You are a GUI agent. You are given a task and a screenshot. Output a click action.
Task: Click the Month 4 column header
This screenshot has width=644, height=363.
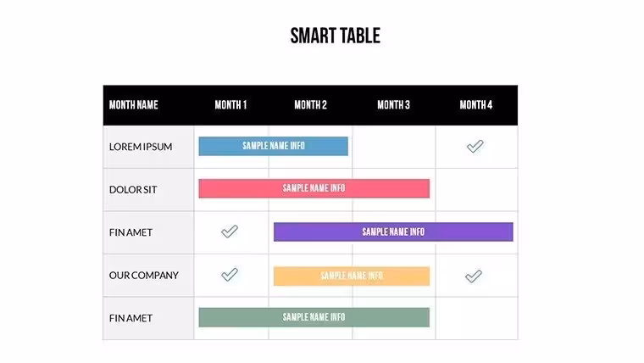[x=476, y=105]
